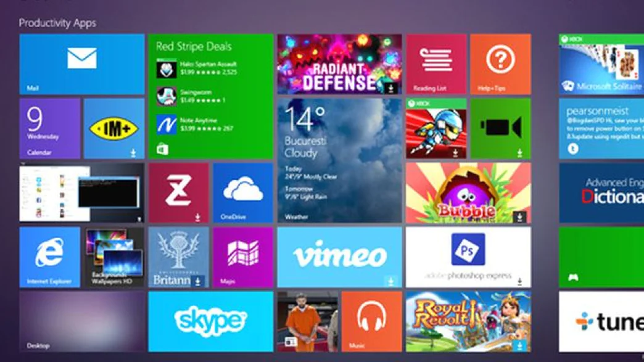This screenshot has width=644, height=362.
Task: Open the screenshot thumbnail tile with command window
Action: click(81, 192)
